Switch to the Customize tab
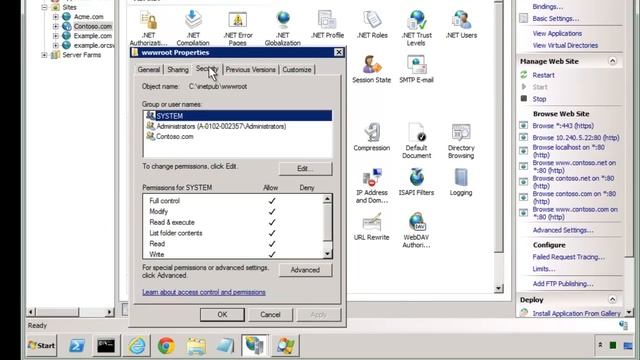 click(297, 69)
